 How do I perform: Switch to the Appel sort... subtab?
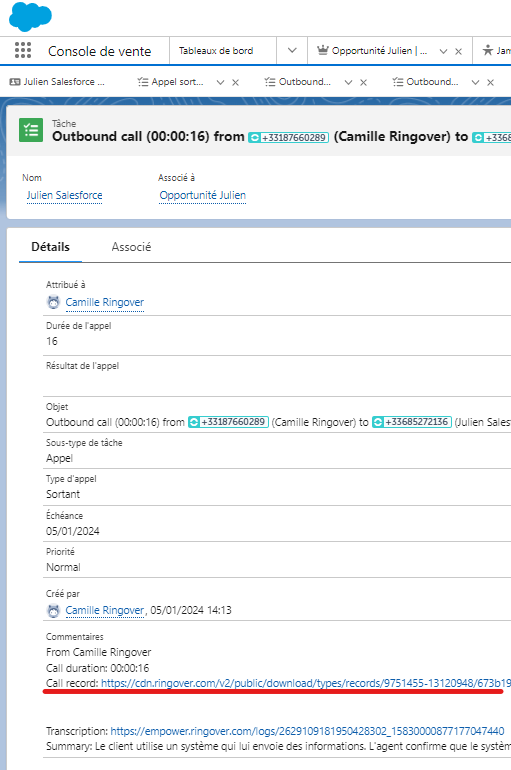(x=177, y=82)
